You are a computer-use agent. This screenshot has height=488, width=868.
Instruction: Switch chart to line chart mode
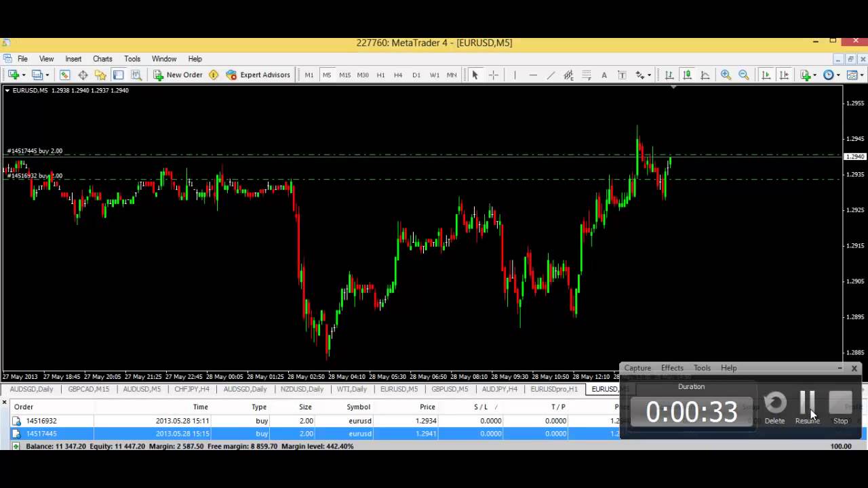[x=705, y=75]
